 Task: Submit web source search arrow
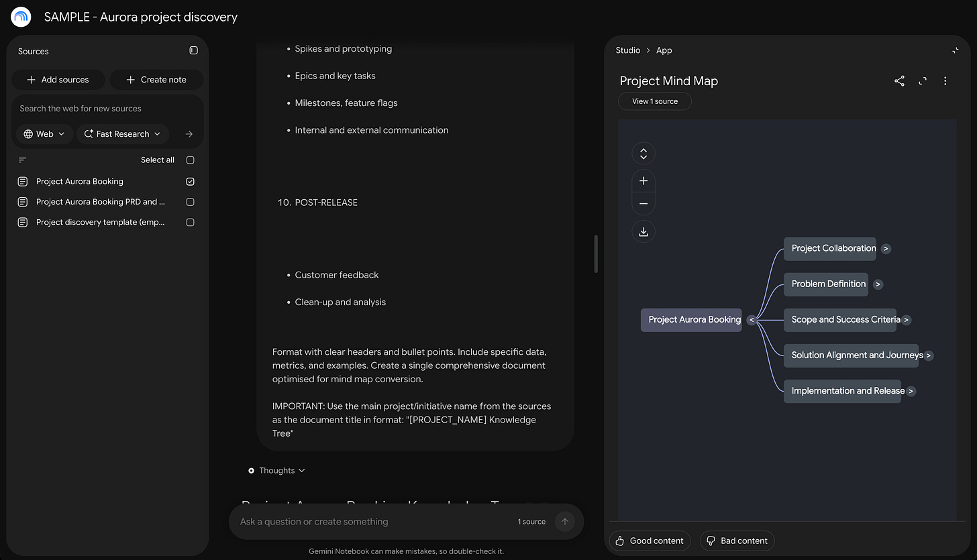click(189, 134)
